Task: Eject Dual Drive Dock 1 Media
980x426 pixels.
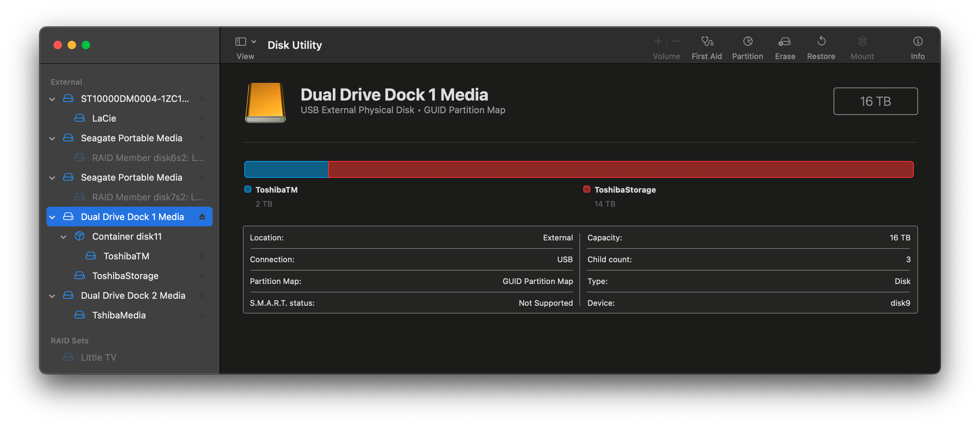Action: coord(202,217)
